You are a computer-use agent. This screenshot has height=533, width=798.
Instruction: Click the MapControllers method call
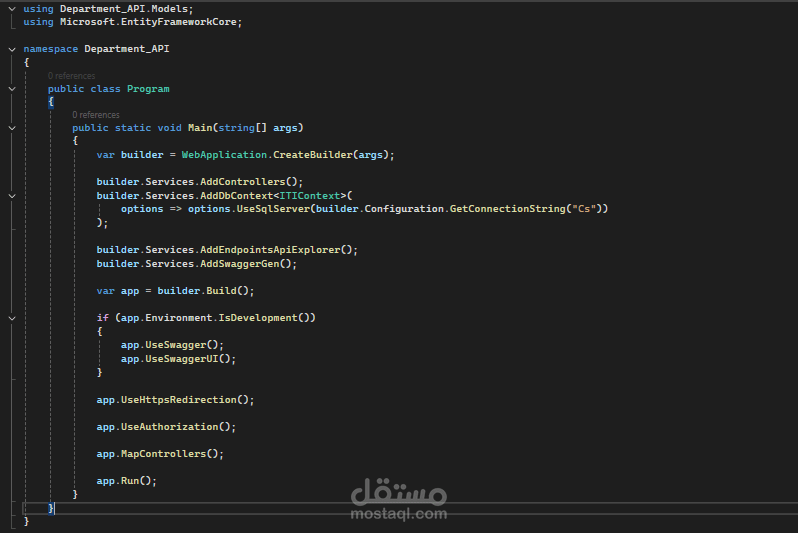[163, 453]
